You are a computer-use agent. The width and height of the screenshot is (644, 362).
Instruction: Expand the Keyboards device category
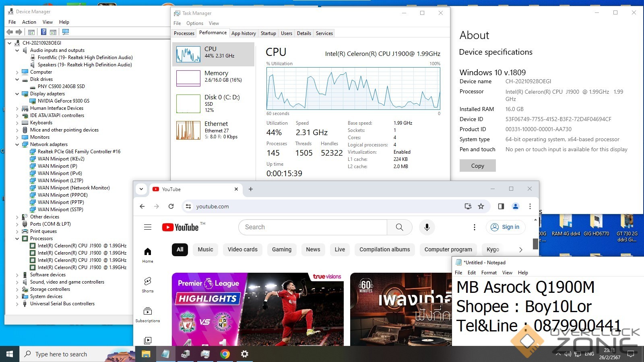[17, 123]
